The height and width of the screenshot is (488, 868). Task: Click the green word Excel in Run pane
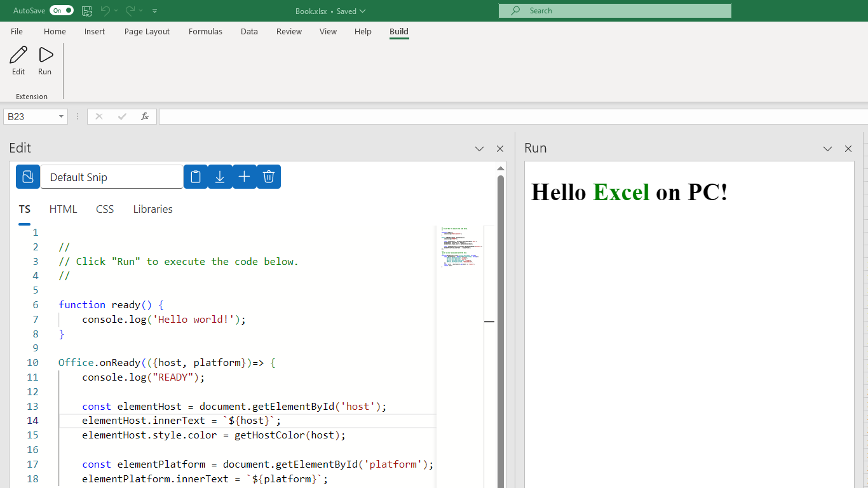tap(621, 192)
